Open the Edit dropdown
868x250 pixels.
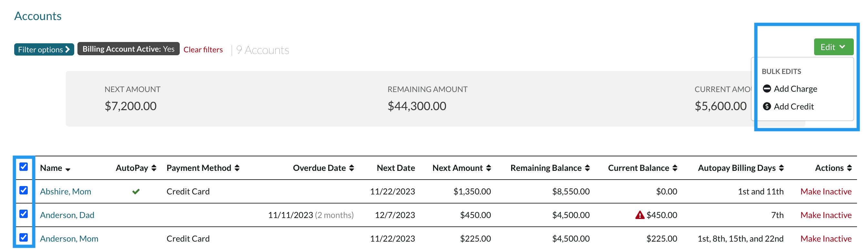833,47
